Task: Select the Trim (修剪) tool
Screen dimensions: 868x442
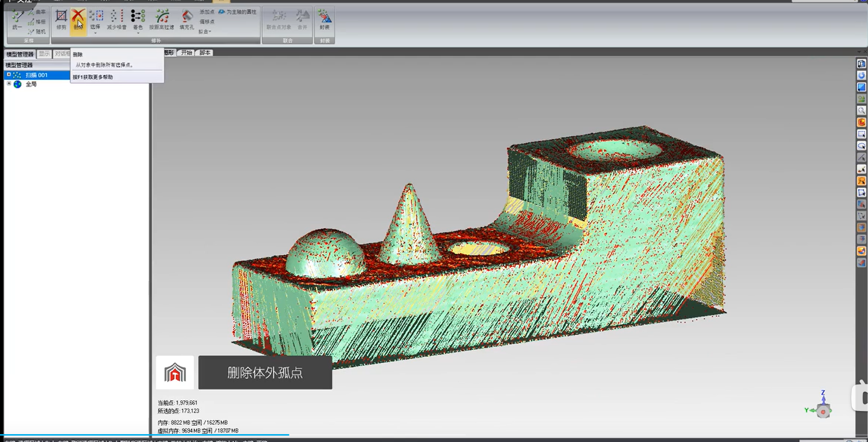Action: pos(61,20)
